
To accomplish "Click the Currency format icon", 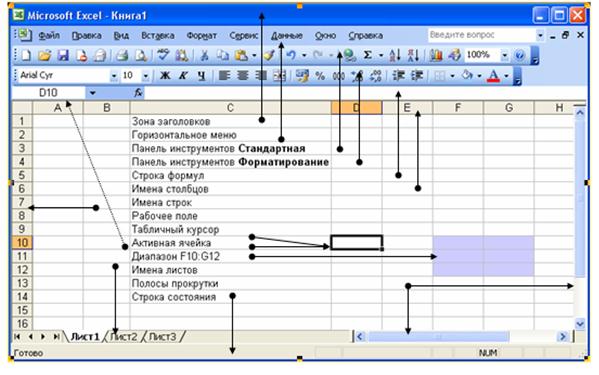I will pyautogui.click(x=302, y=76).
